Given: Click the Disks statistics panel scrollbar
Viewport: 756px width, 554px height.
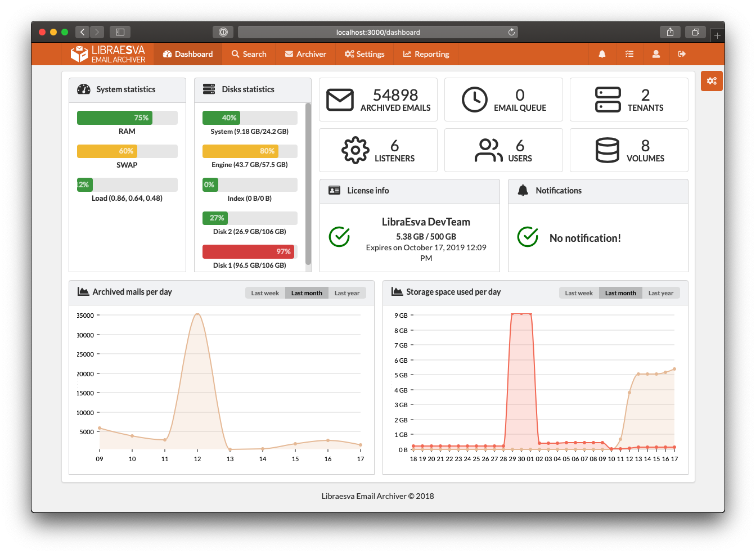Looking at the screenshot, I should (x=308, y=183).
